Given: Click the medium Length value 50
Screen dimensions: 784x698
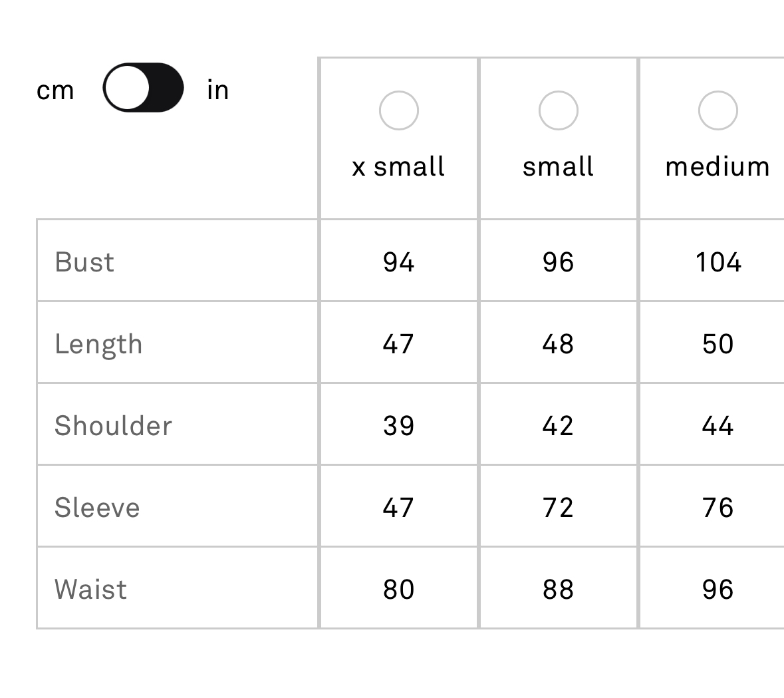Looking at the screenshot, I should (x=718, y=344).
